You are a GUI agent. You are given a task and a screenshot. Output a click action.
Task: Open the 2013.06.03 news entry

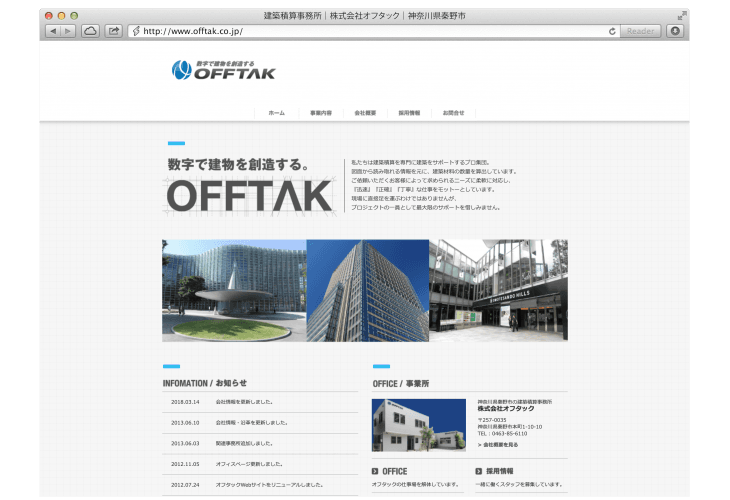260,443
